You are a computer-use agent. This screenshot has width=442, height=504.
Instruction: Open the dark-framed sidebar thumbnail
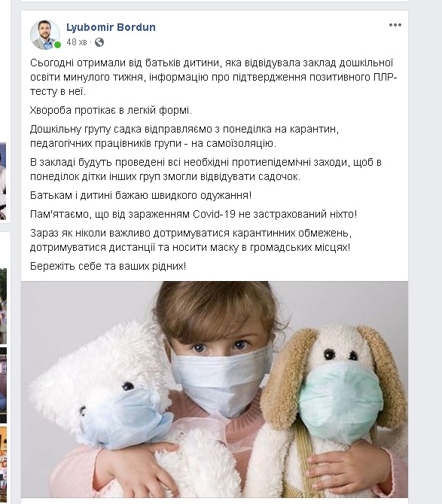[x=3, y=385]
